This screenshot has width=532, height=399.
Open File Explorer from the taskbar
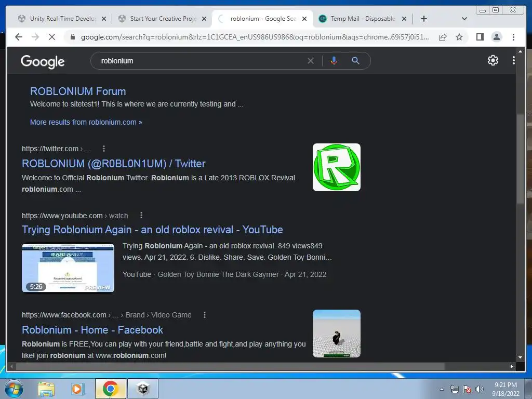(x=46, y=389)
